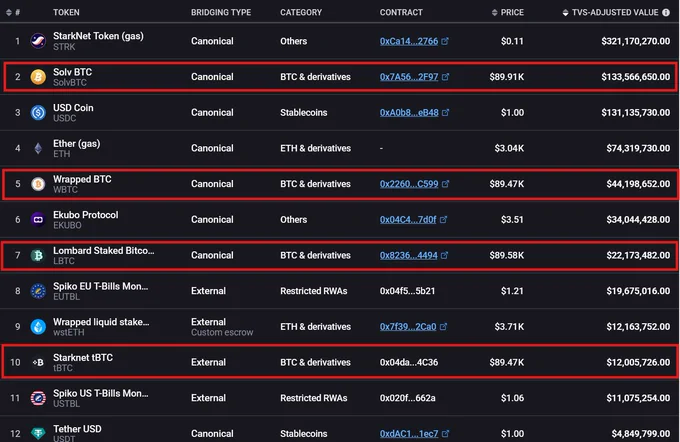Open external link icon next to 0xCa14...2766
This screenshot has height=442, width=680.
445,41
